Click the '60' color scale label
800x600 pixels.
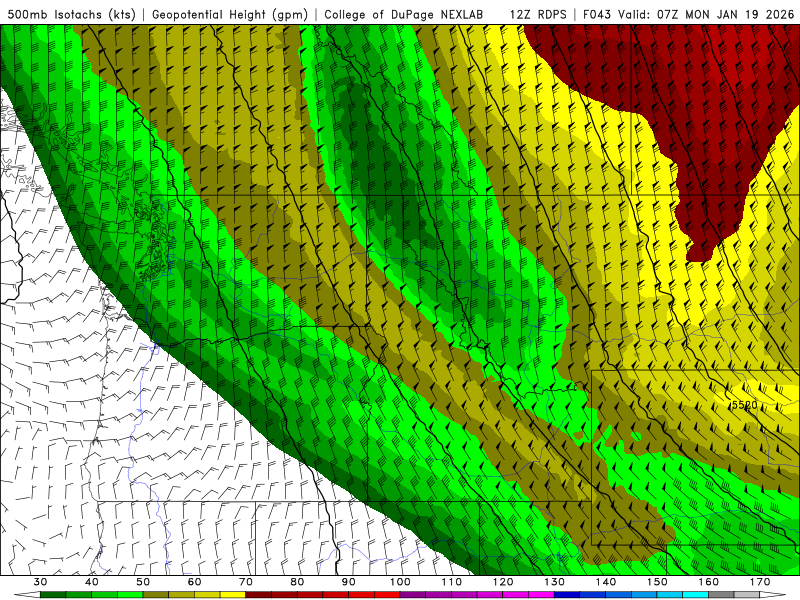coord(194,582)
